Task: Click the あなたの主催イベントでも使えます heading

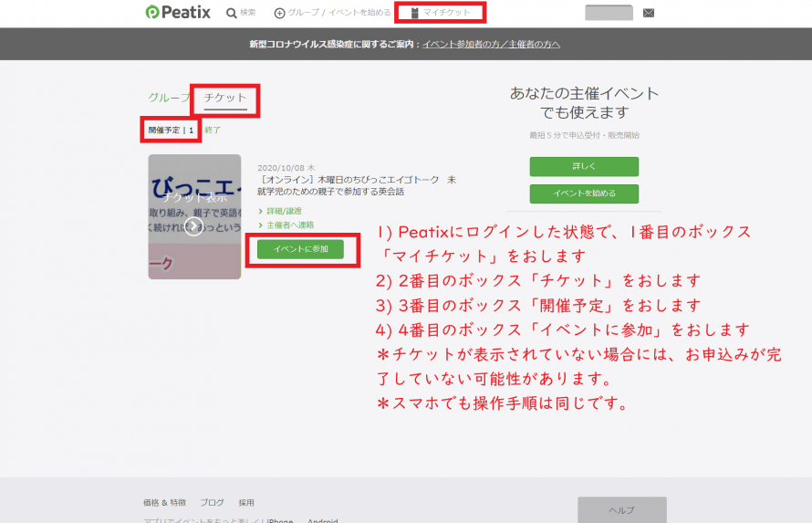Action: click(x=584, y=102)
